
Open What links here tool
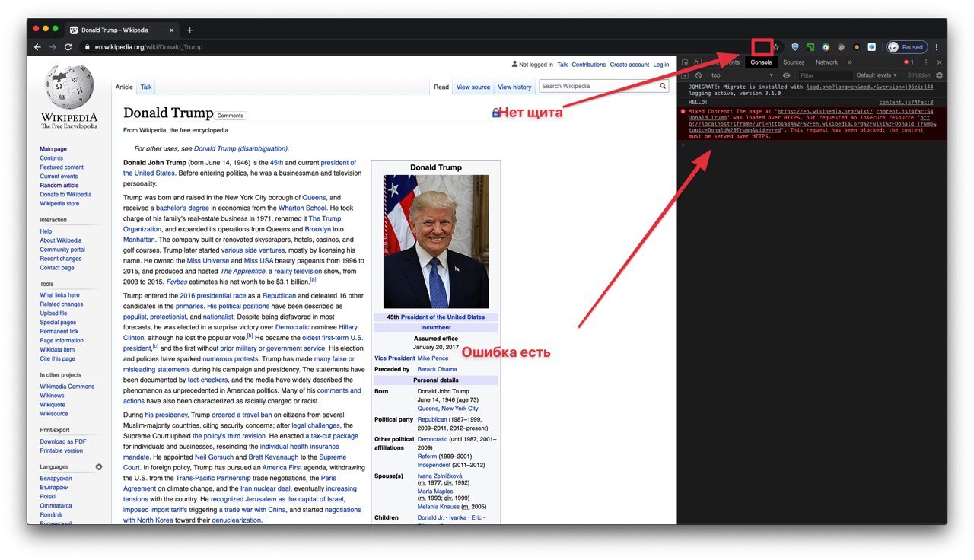[59, 295]
